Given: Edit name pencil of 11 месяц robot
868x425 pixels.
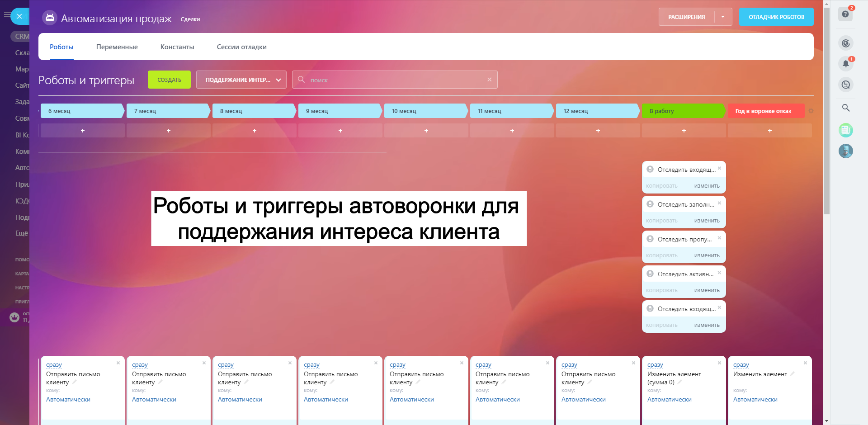Looking at the screenshot, I should click(x=504, y=382).
